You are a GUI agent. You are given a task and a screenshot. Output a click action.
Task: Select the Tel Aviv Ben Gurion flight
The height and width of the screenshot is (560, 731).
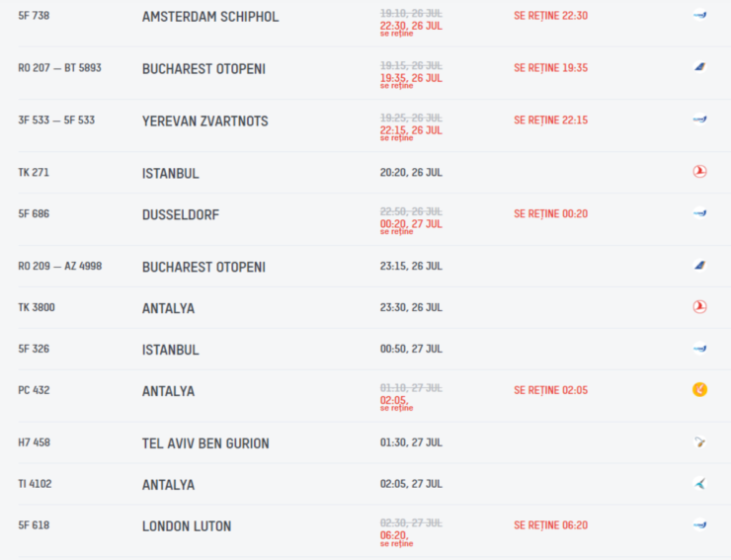click(x=205, y=443)
